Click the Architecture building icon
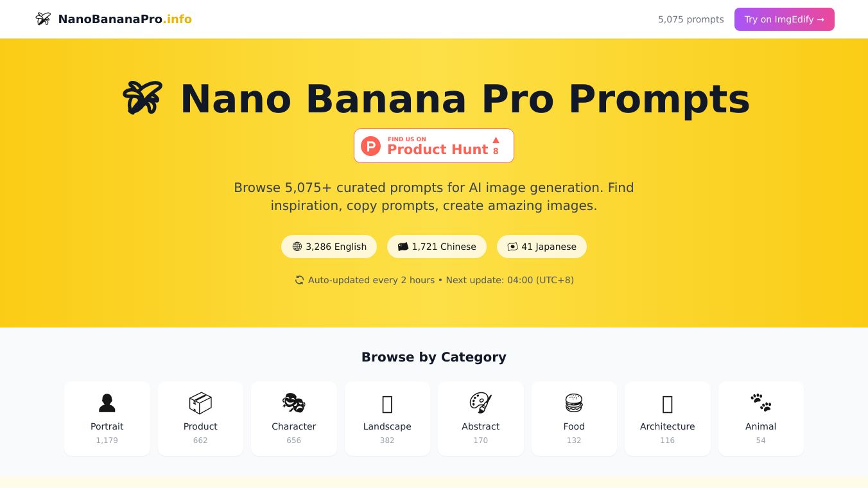 (667, 404)
